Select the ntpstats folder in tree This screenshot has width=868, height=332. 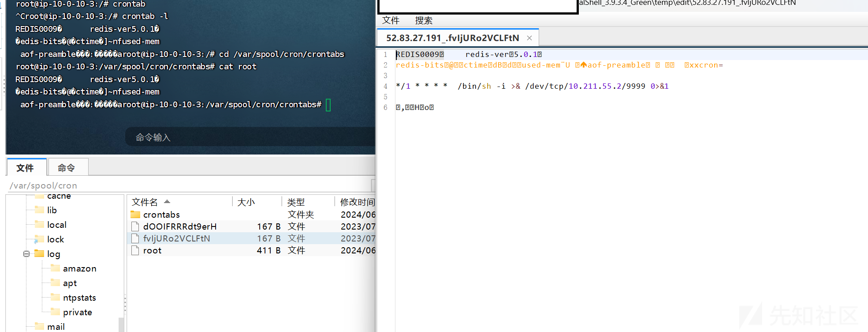point(79,298)
